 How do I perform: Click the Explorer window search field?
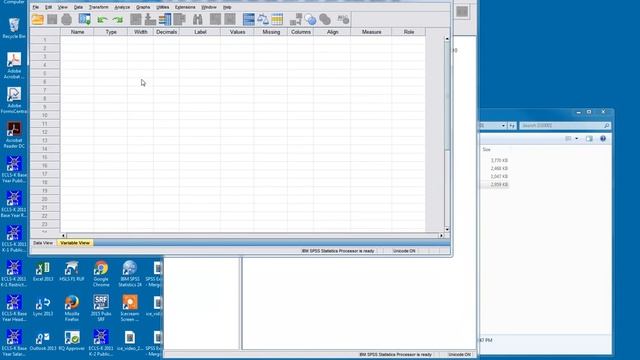(565, 126)
